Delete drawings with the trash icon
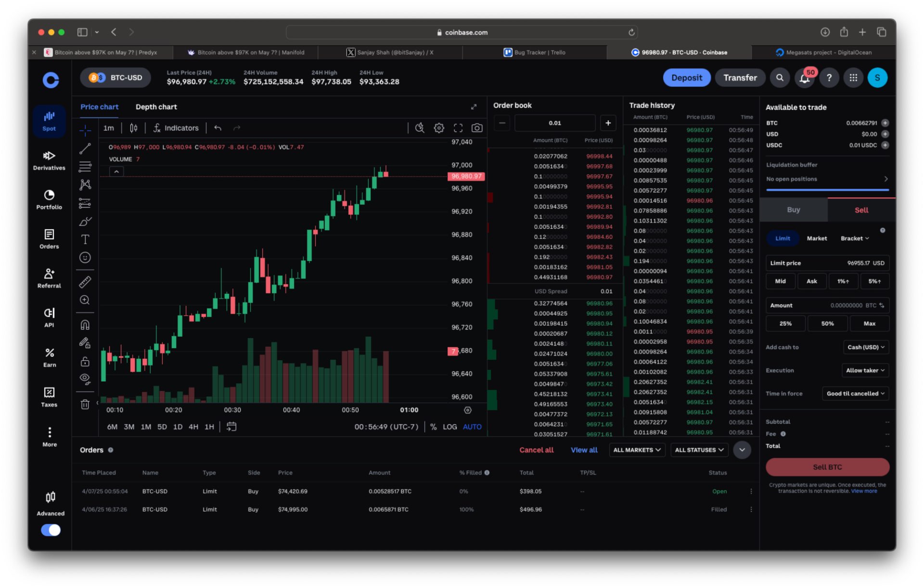The height and width of the screenshot is (588, 924). [x=85, y=405]
